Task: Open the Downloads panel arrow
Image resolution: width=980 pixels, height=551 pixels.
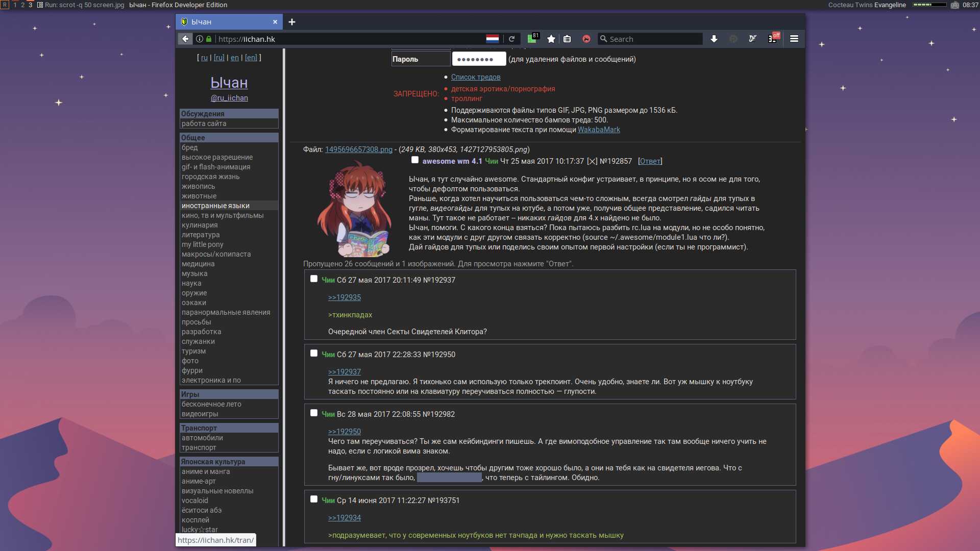Action: [714, 39]
